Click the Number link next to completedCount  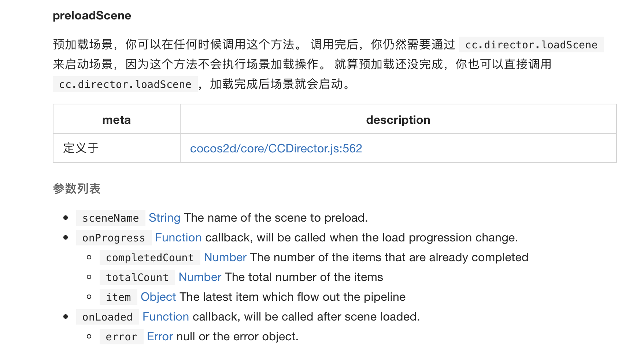pyautogui.click(x=225, y=258)
